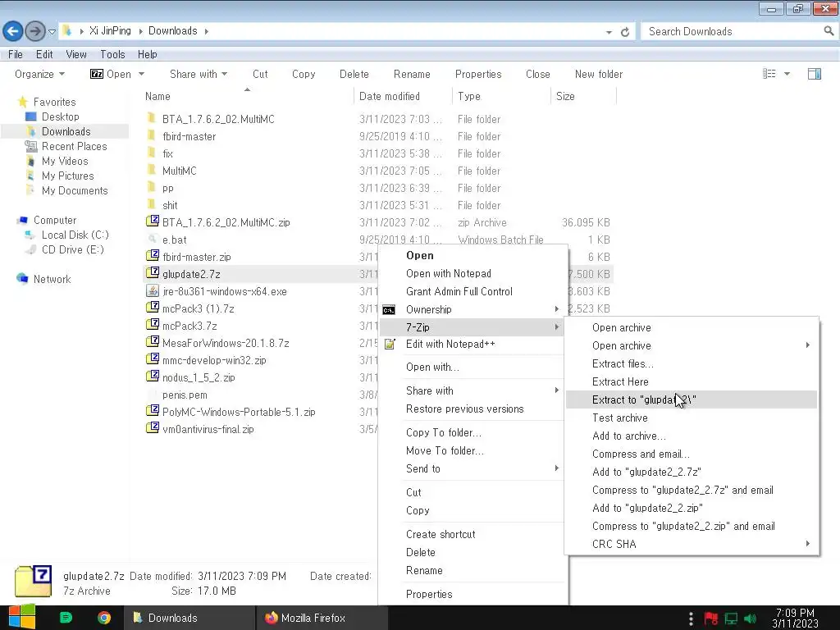Open the File menu
Screen dimensions: 840x630
16,54
